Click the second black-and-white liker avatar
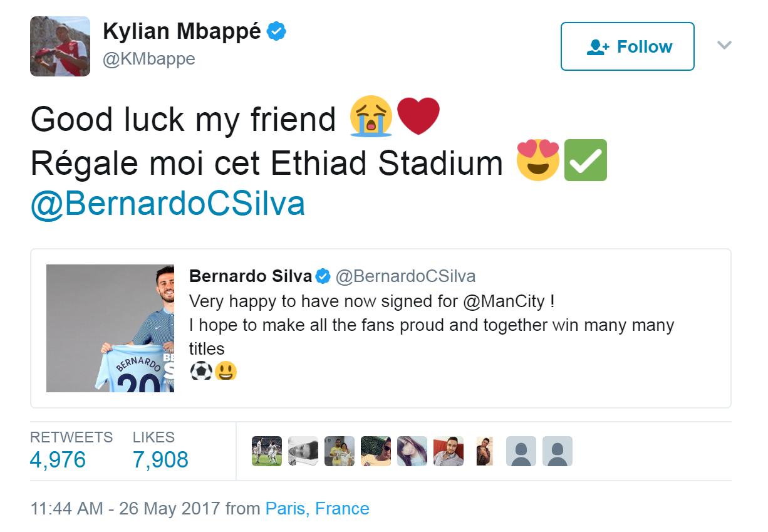Screen dimensions: 768x532 (x=303, y=451)
